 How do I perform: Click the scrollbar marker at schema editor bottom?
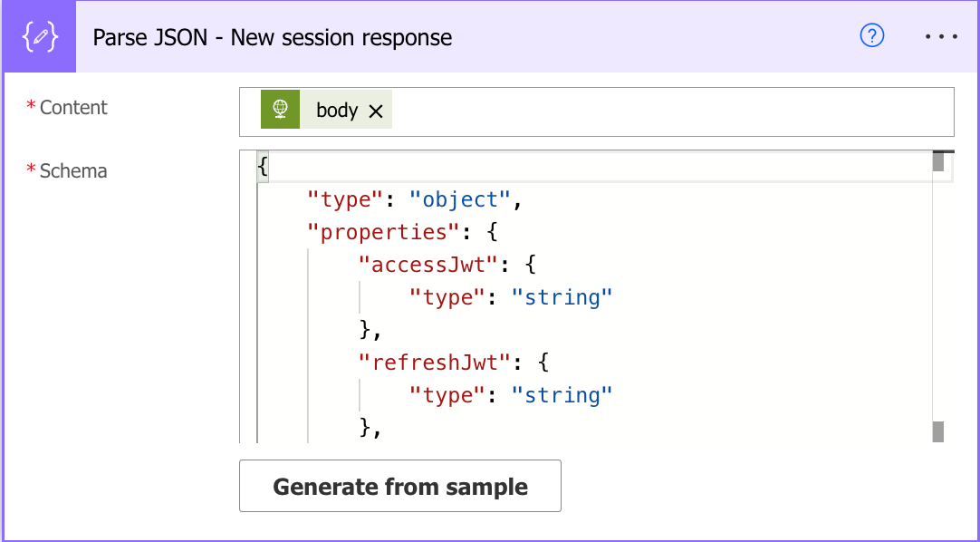tap(938, 431)
